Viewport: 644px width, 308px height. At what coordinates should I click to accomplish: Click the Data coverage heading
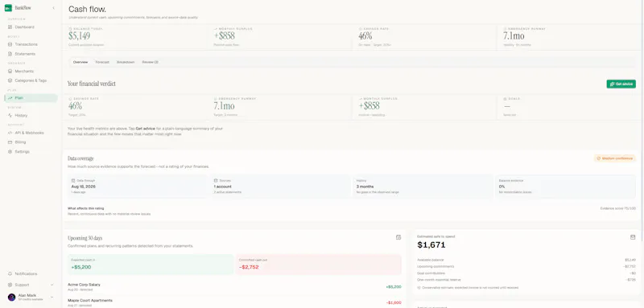click(x=80, y=158)
